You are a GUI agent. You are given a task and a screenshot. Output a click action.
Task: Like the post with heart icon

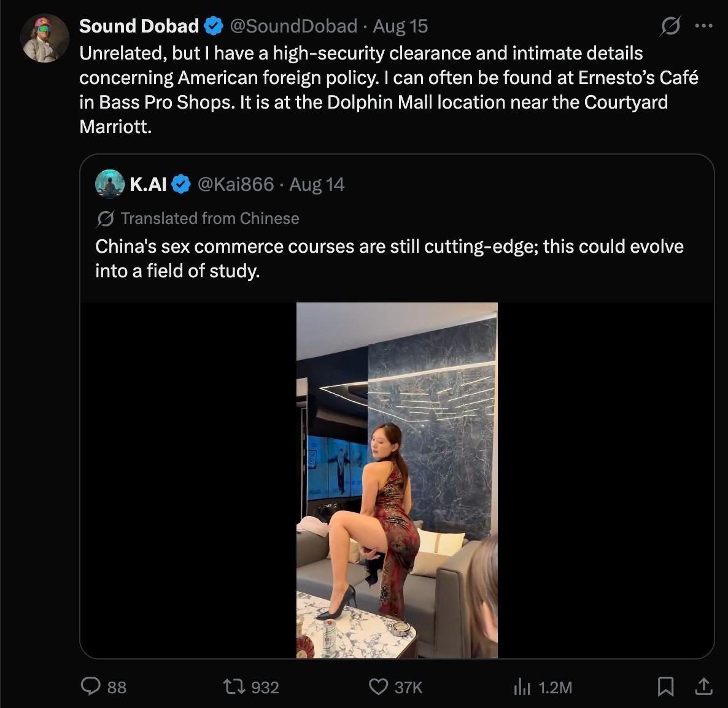(378, 686)
